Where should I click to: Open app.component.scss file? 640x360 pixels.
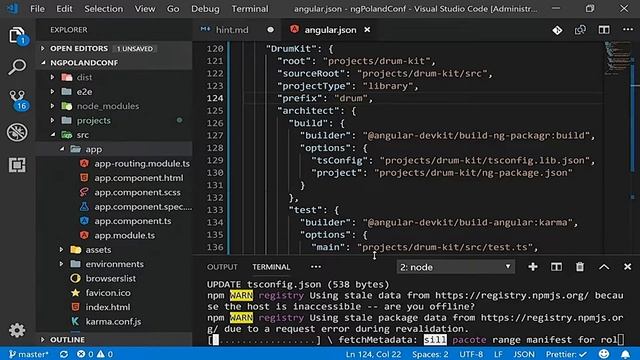click(137, 192)
